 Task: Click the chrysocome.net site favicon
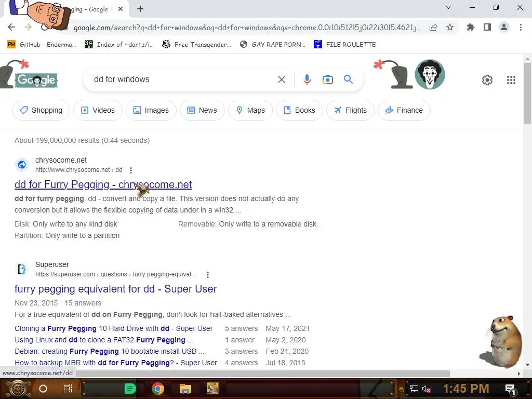(22, 165)
